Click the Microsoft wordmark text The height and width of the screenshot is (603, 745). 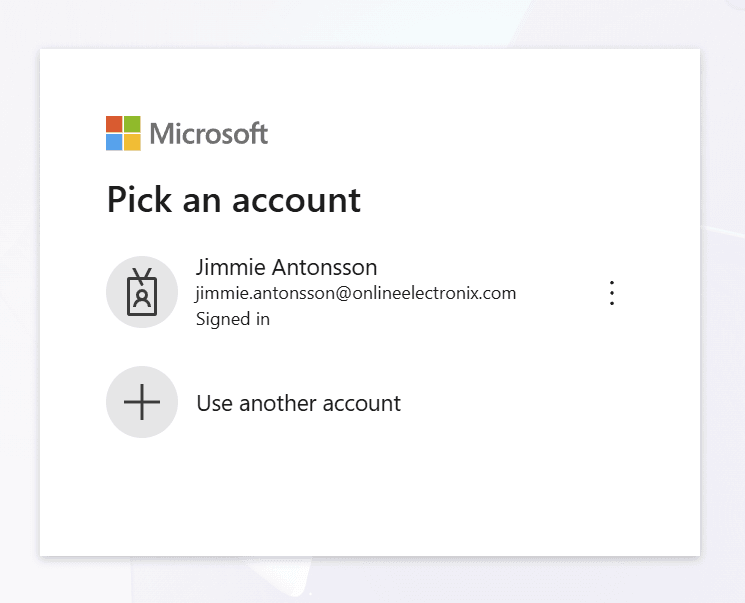[x=208, y=133]
